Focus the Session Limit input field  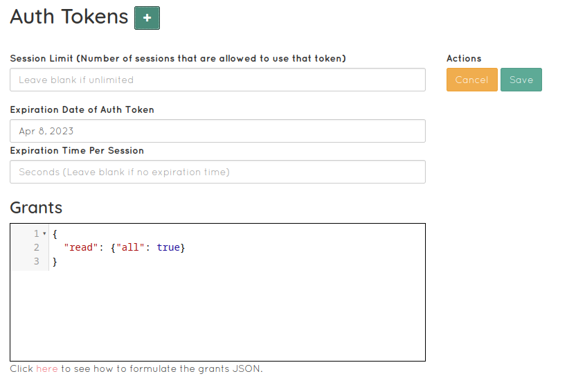click(217, 80)
